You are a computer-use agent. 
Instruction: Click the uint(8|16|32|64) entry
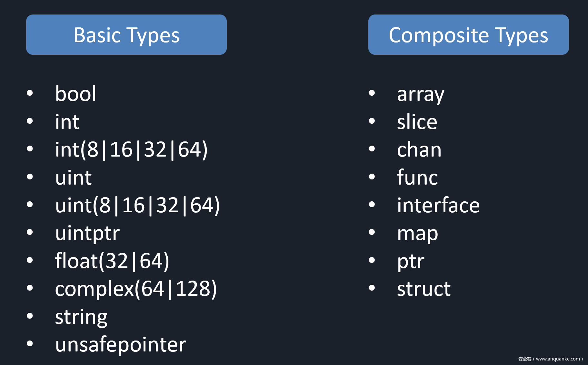click(137, 206)
